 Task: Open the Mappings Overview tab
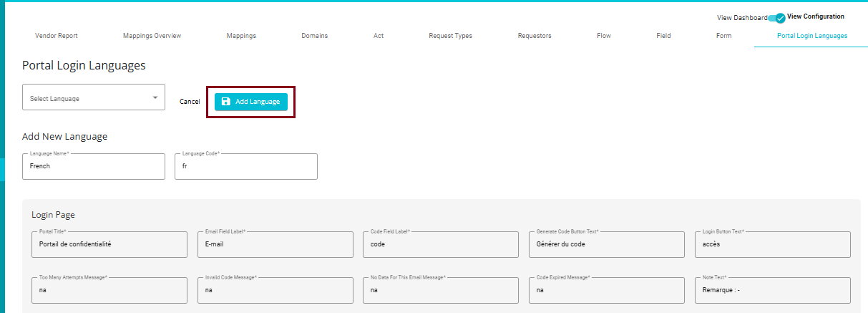(x=152, y=36)
